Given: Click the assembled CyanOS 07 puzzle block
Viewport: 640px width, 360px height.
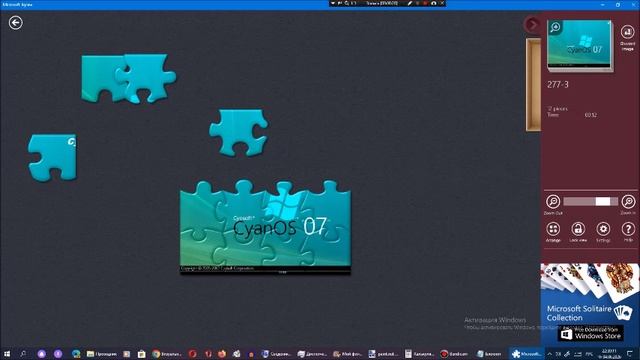Looking at the screenshot, I should 265,227.
